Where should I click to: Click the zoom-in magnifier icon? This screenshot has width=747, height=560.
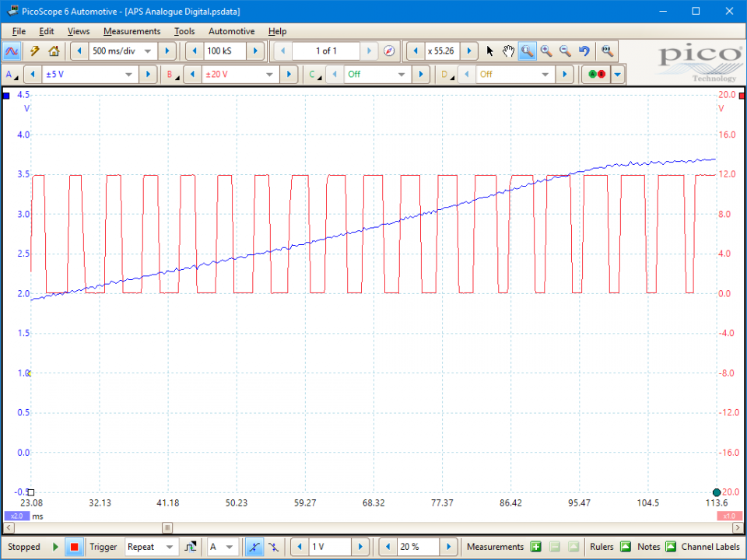click(546, 51)
